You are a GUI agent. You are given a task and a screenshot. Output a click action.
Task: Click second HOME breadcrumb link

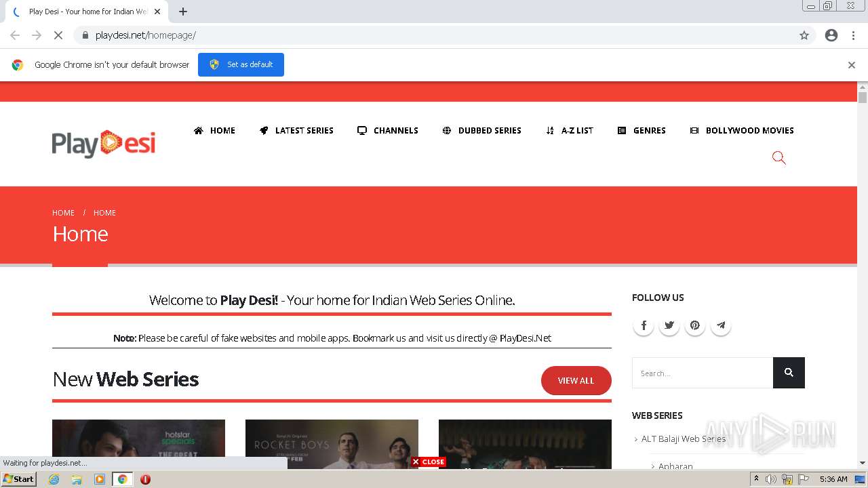tap(104, 213)
